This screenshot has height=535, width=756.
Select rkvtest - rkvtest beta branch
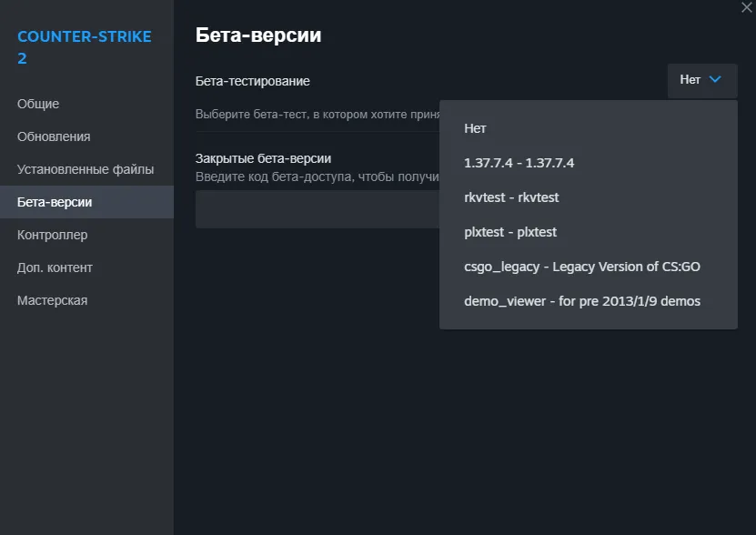click(x=589, y=197)
